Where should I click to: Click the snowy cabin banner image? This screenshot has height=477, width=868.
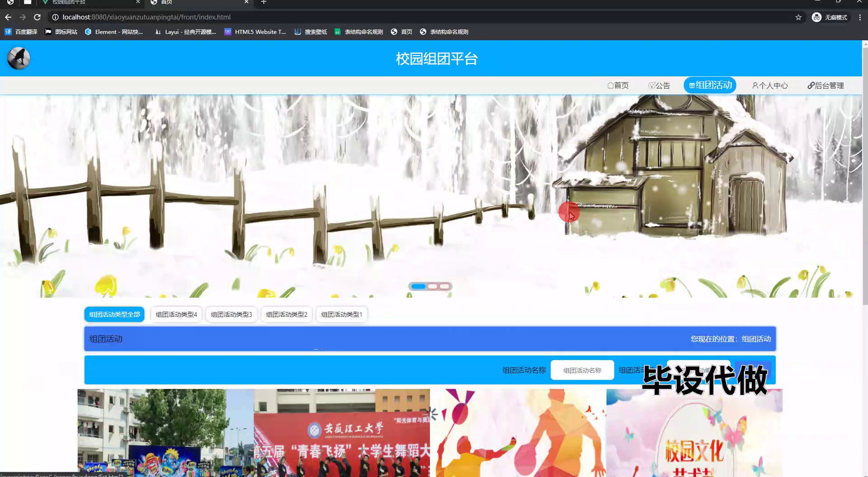[430, 196]
